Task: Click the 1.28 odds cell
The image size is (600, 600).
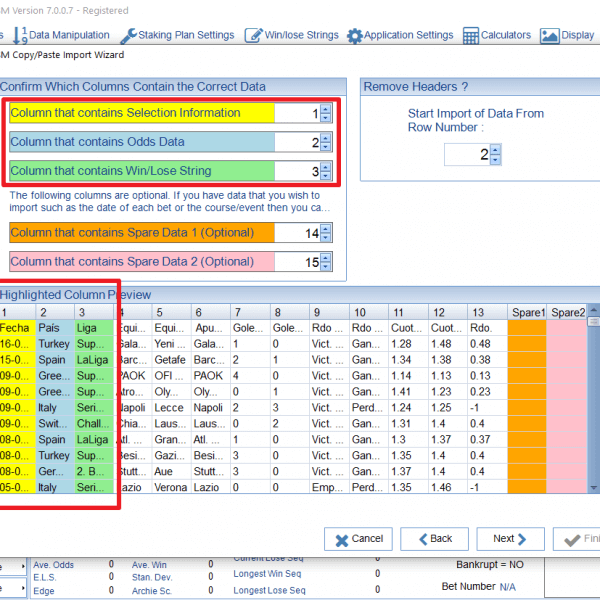Action: pyautogui.click(x=408, y=344)
